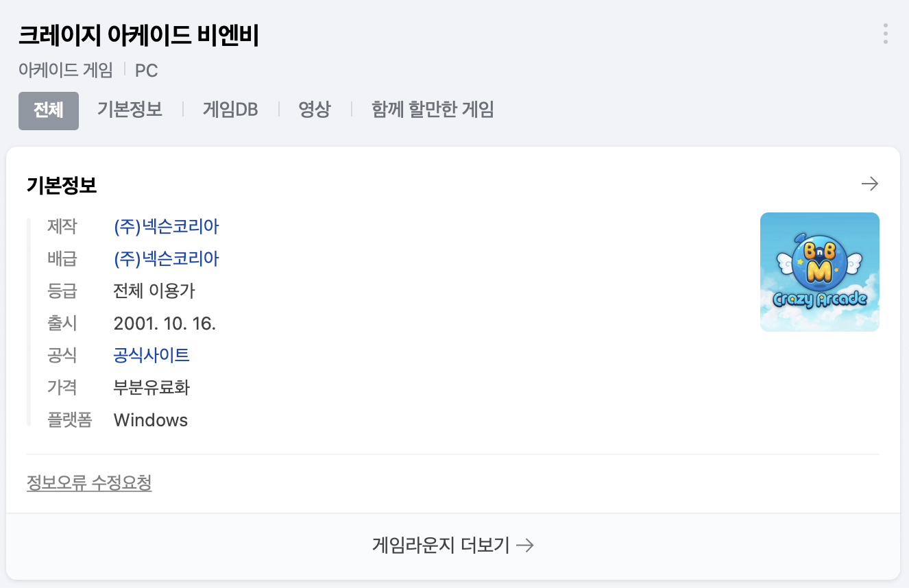Screen dimensions: 909x588
Task: Select the 전체 tab
Action: (x=49, y=110)
